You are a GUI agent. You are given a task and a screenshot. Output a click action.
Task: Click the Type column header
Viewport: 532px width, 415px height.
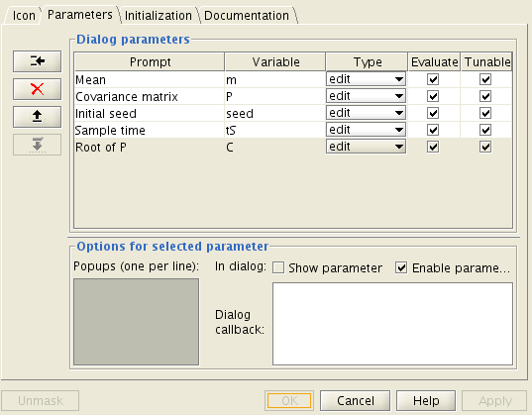[x=367, y=61]
